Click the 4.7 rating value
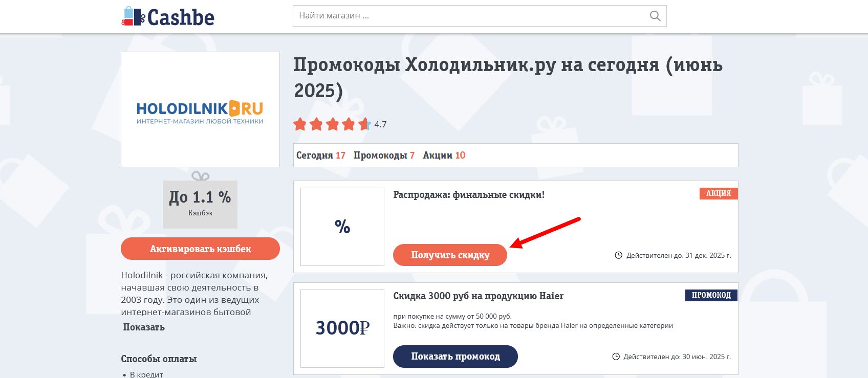 (380, 124)
